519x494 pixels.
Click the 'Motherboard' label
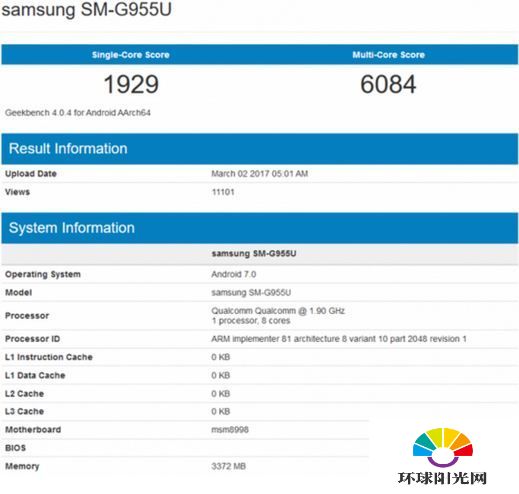click(x=33, y=430)
